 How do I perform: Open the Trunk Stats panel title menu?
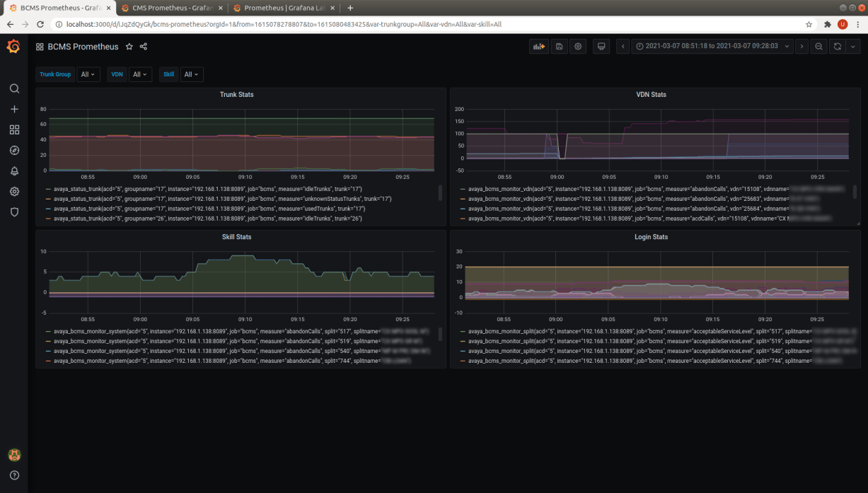point(236,94)
